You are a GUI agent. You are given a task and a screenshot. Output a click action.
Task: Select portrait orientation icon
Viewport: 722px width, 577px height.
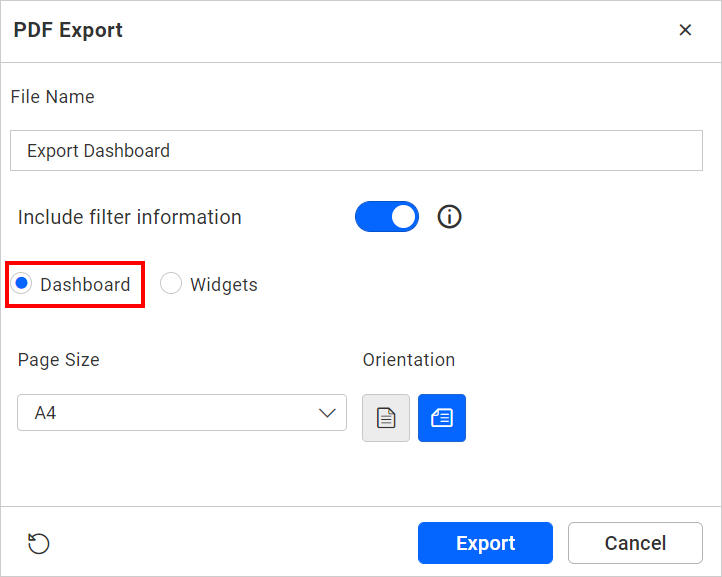(x=386, y=418)
